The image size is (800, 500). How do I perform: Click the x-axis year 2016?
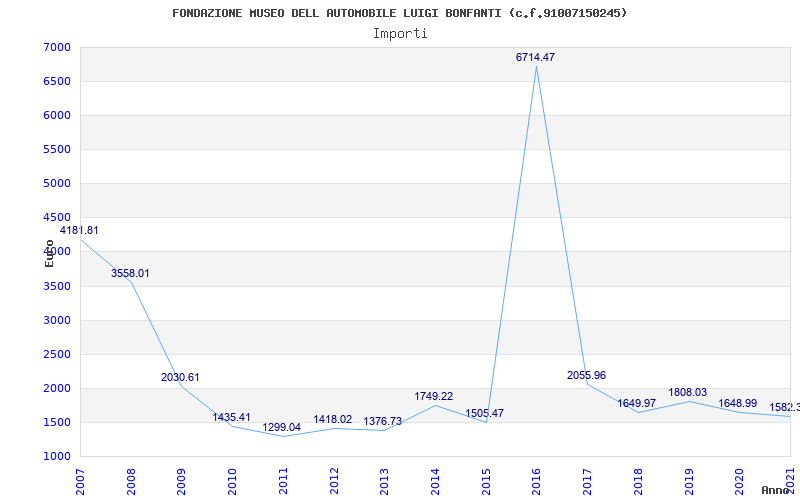[536, 482]
